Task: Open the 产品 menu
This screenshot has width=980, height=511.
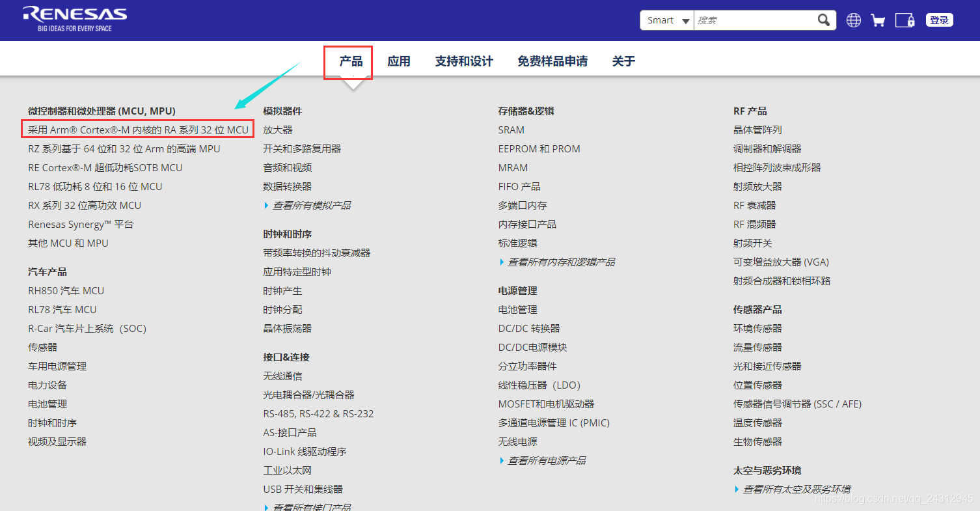Action: [347, 61]
